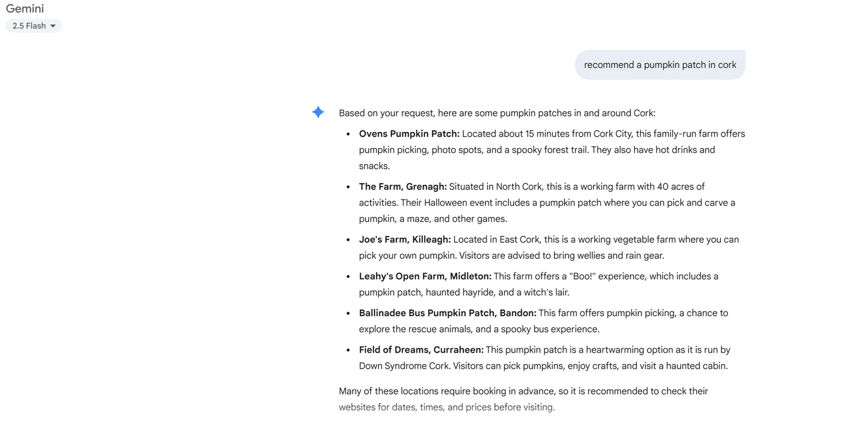Click the 'Ovens Pumpkin Patch:' bold heading
Screen dimensions: 868x422
tap(409, 134)
